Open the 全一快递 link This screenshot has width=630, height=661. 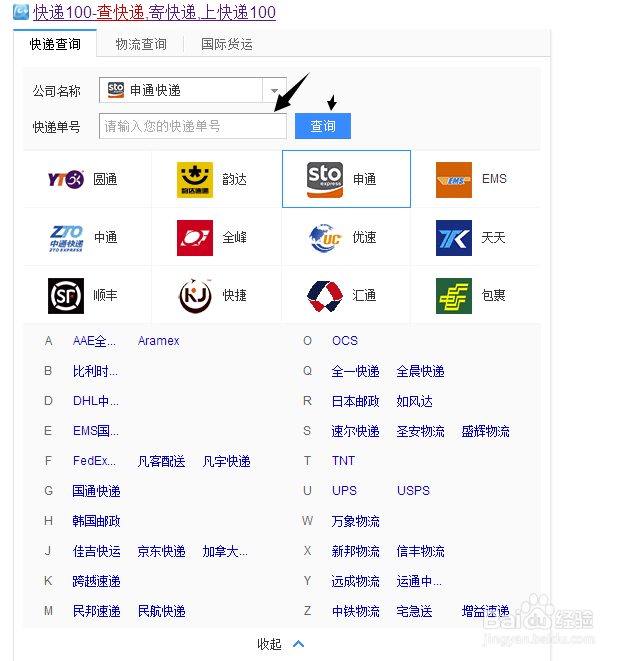[x=355, y=371]
